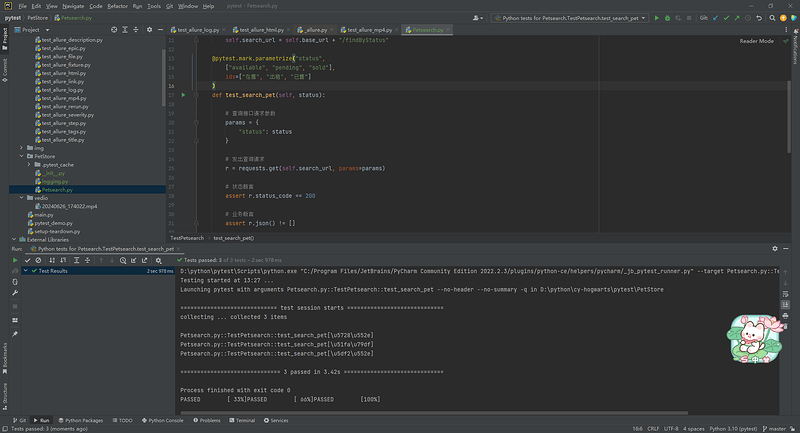Image resolution: width=800 pixels, height=433 pixels.
Task: Toggle sort tests by duration
Action: [63, 260]
